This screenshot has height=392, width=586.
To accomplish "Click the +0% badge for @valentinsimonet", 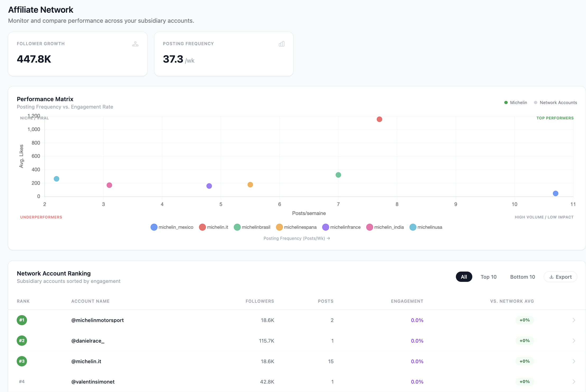I will (525, 382).
